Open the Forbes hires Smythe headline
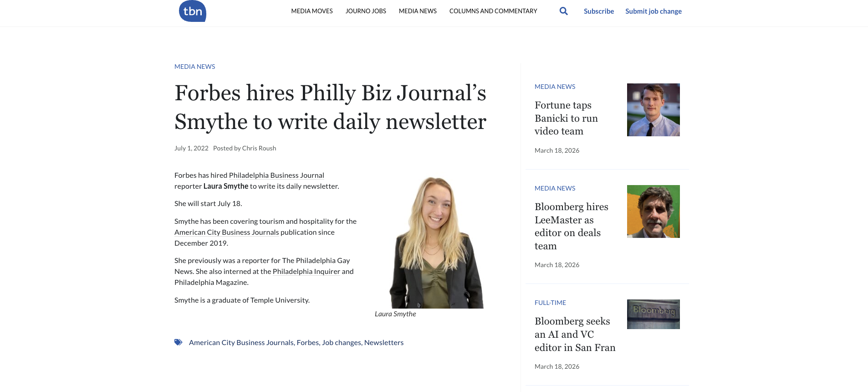Image resolution: width=868 pixels, height=392 pixels. [330, 107]
